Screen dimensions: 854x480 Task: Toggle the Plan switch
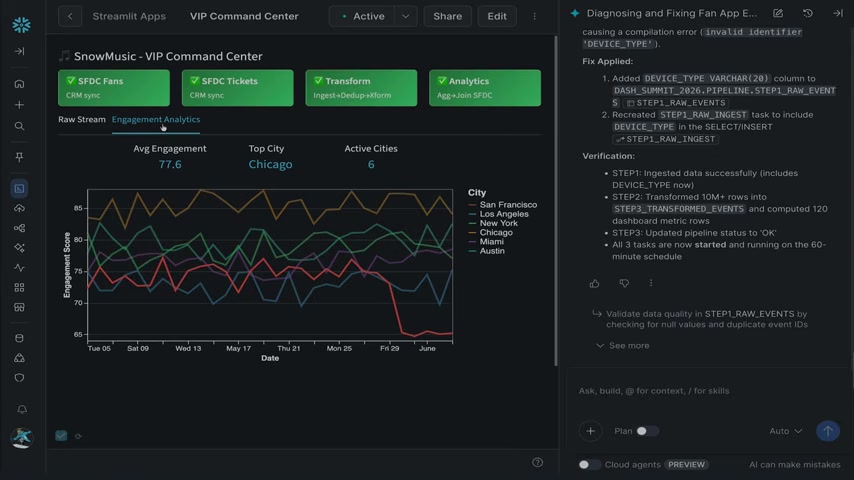(x=647, y=431)
